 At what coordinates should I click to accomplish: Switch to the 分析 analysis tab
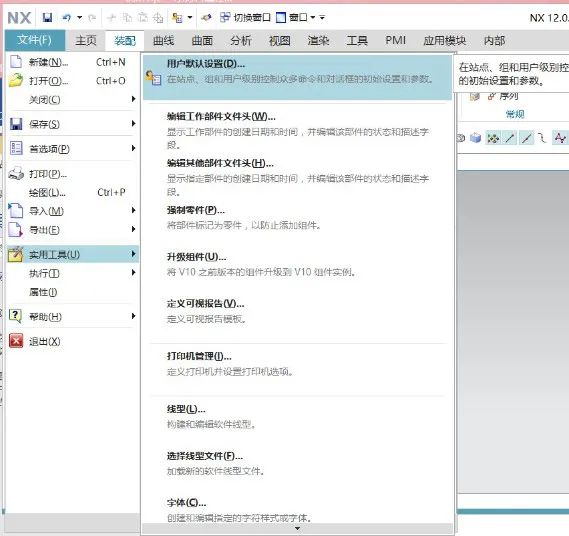pyautogui.click(x=241, y=40)
